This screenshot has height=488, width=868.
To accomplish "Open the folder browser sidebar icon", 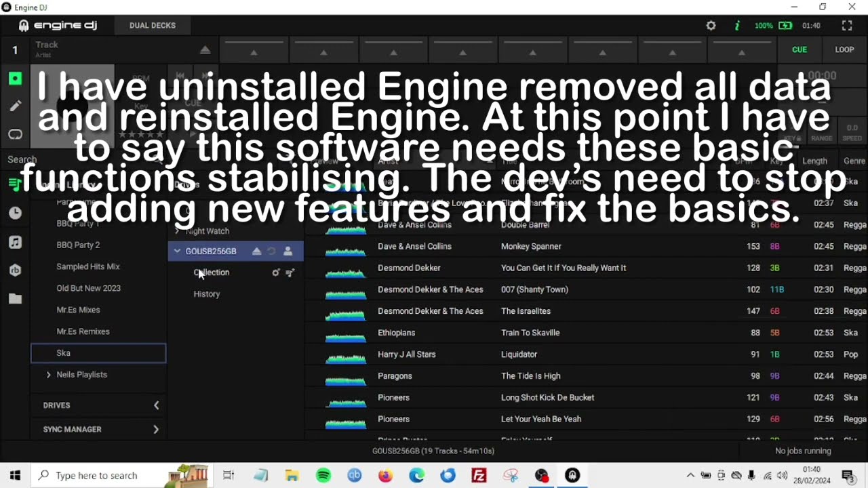I will tap(15, 299).
